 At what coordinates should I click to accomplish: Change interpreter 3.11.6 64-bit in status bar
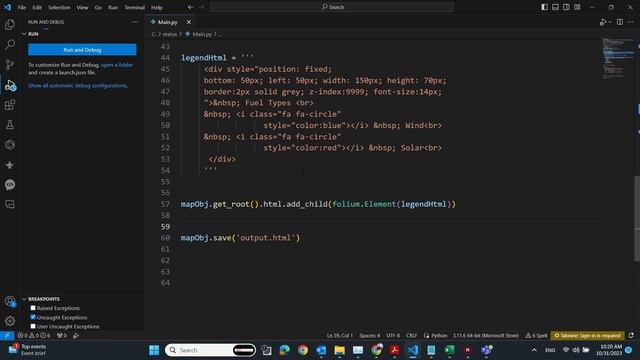coord(486,336)
